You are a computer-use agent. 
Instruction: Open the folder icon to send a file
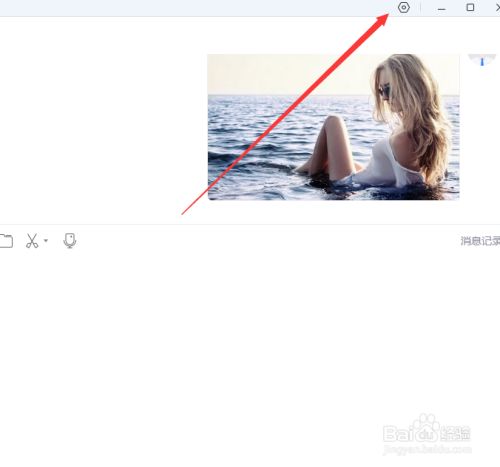point(6,241)
